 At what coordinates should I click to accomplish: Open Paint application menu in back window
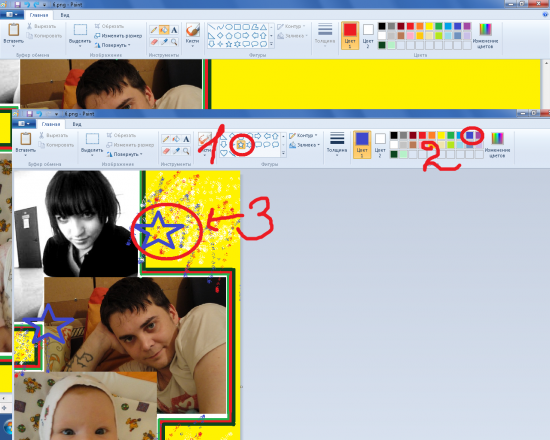click(x=12, y=15)
